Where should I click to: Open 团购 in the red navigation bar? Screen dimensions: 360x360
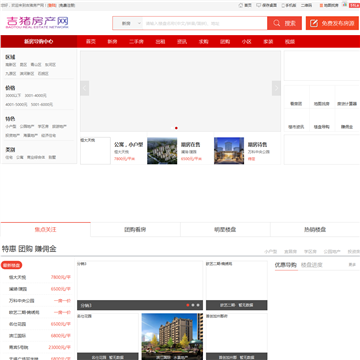click(x=225, y=42)
